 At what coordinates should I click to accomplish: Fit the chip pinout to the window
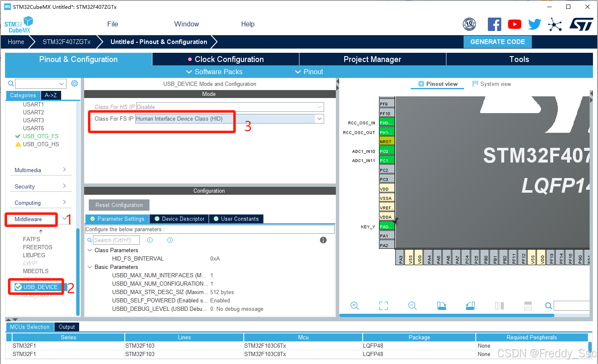click(x=384, y=306)
